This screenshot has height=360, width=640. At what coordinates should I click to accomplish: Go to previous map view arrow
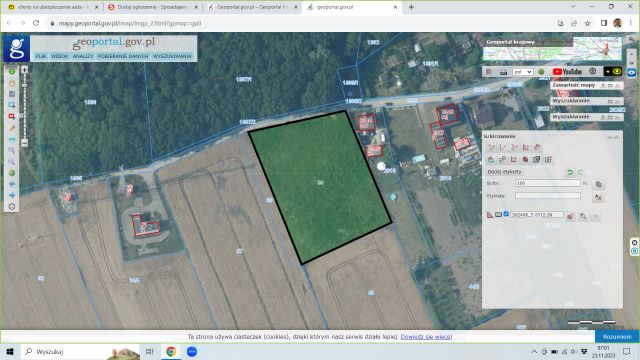coord(12,184)
